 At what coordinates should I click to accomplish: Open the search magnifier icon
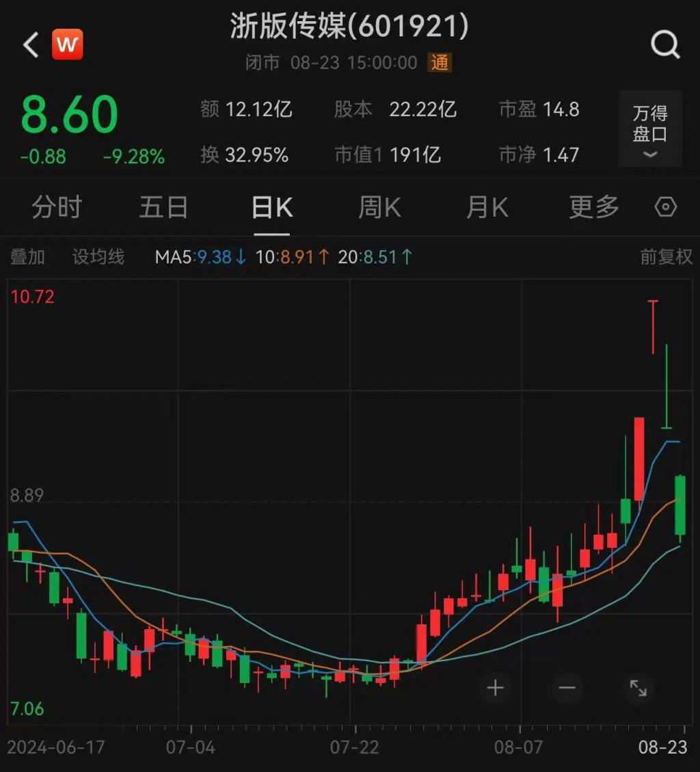click(665, 45)
